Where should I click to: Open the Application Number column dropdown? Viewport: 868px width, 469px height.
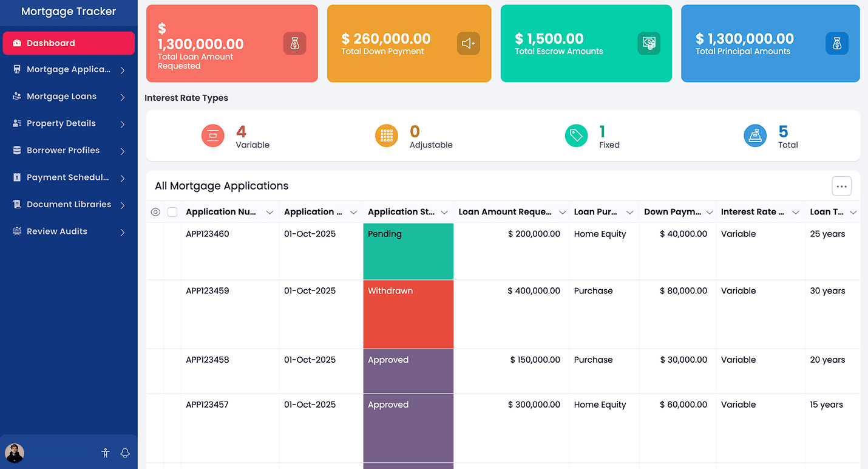pyautogui.click(x=270, y=212)
